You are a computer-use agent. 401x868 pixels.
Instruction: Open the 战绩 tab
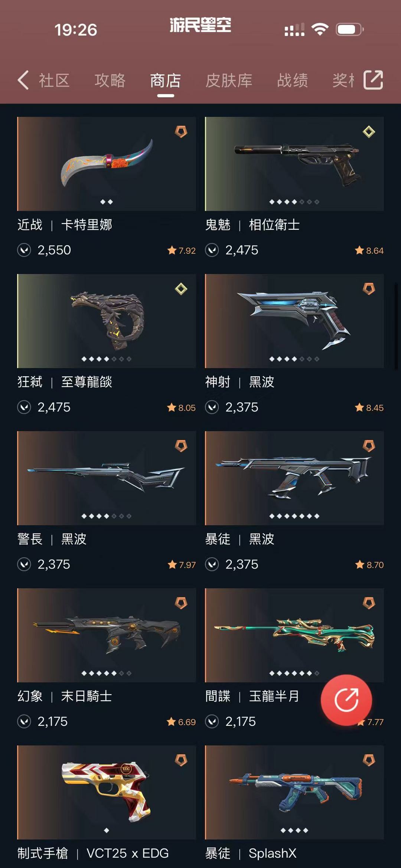point(293,80)
